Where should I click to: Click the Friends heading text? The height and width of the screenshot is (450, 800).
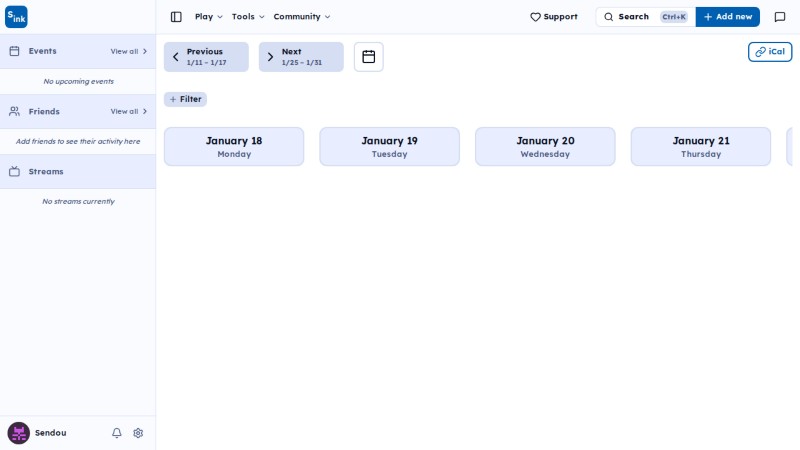tap(44, 111)
